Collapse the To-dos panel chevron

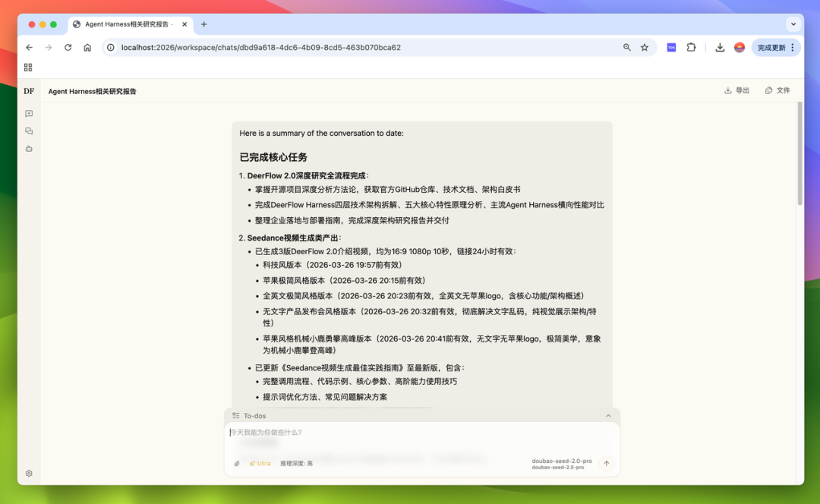608,416
